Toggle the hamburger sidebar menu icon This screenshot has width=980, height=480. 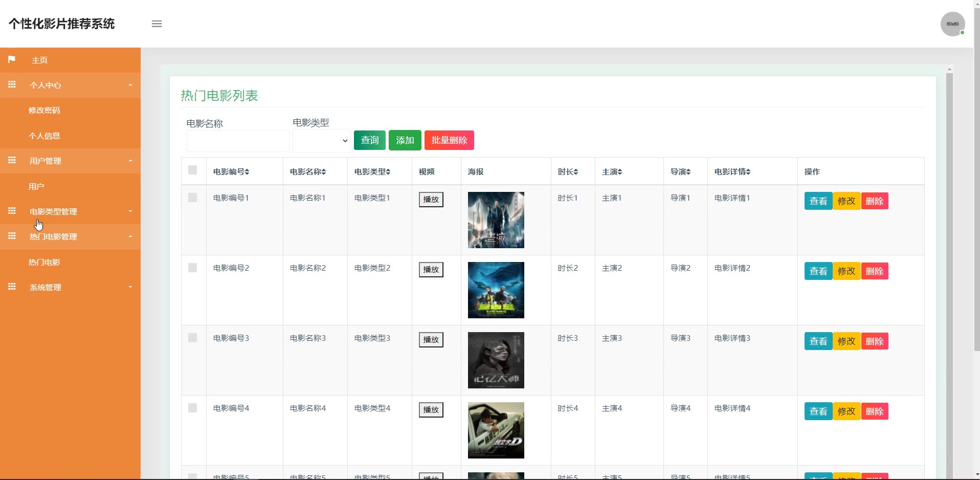click(157, 24)
